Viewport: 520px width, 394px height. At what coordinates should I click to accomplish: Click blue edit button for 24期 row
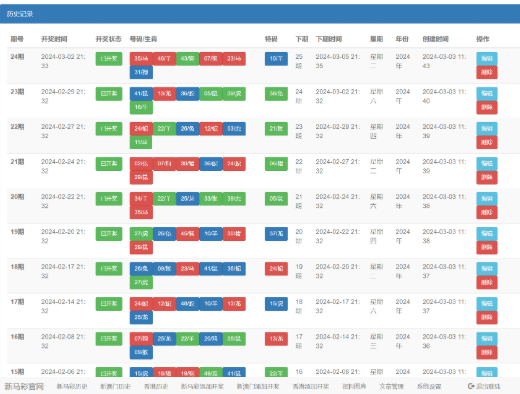[x=487, y=59]
